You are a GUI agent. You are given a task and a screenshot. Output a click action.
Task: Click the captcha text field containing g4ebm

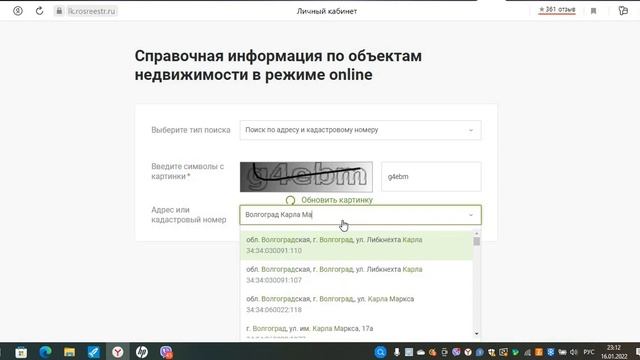(x=431, y=177)
